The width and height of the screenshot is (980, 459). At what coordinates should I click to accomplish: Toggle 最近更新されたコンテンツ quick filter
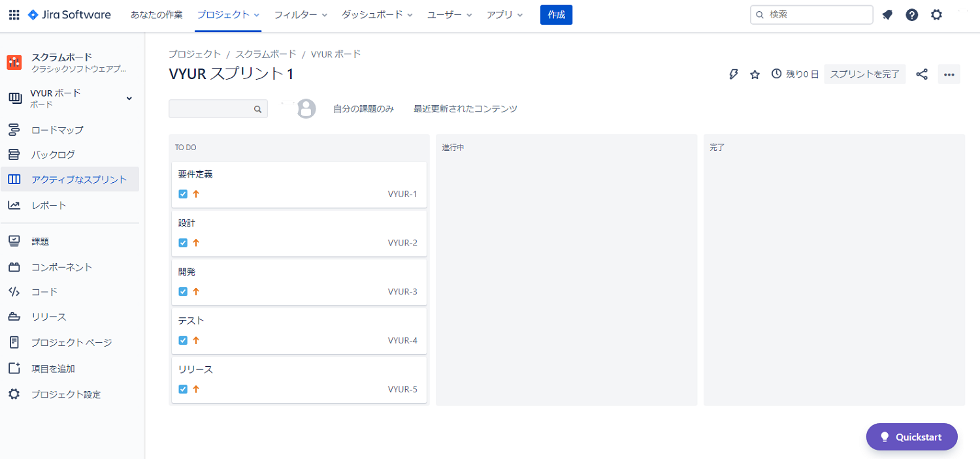pyautogui.click(x=465, y=109)
